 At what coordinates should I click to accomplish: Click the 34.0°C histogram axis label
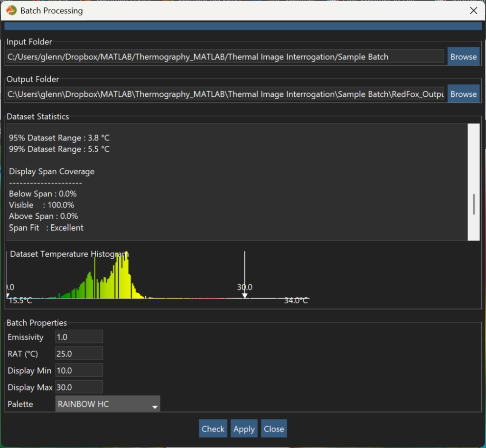[296, 300]
